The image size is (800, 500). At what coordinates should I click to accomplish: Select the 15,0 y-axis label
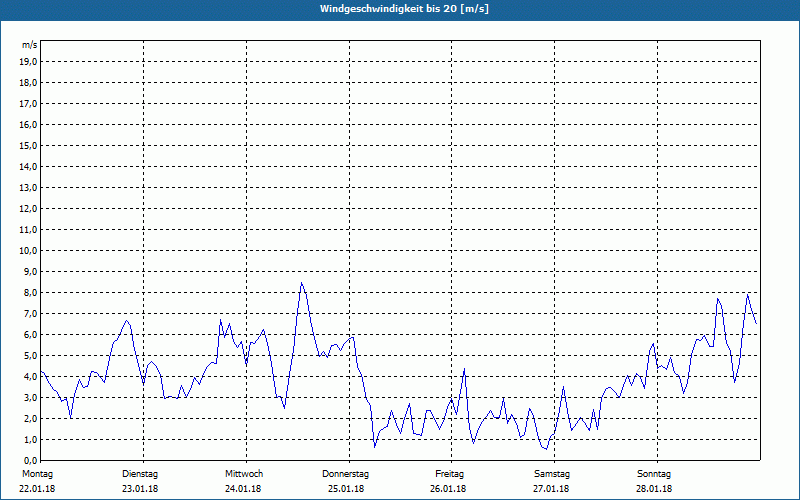pos(28,145)
